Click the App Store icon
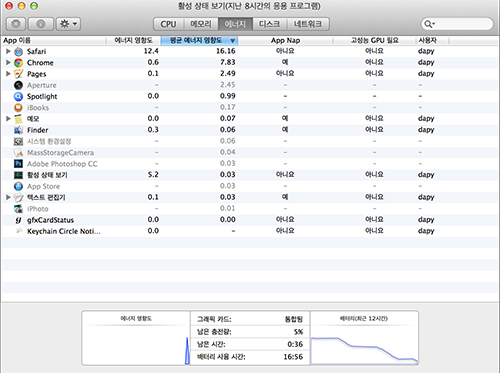Screen dimensions: 500x373 [x=19, y=186]
